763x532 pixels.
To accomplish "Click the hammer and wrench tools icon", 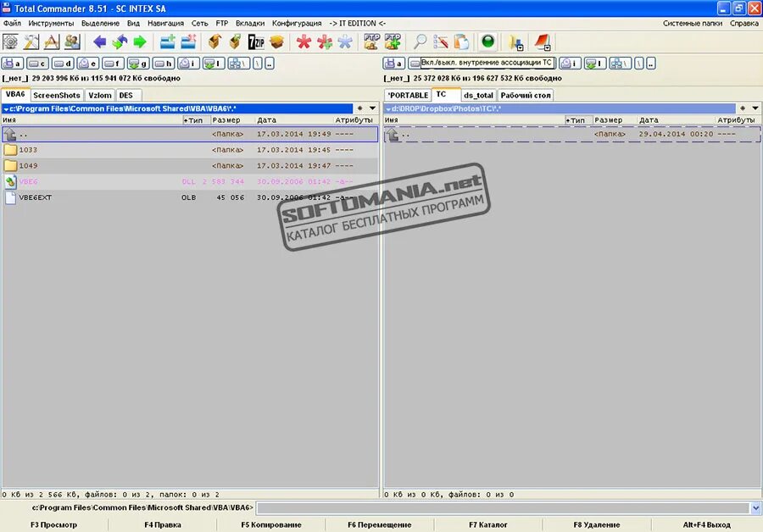I will [x=31, y=42].
